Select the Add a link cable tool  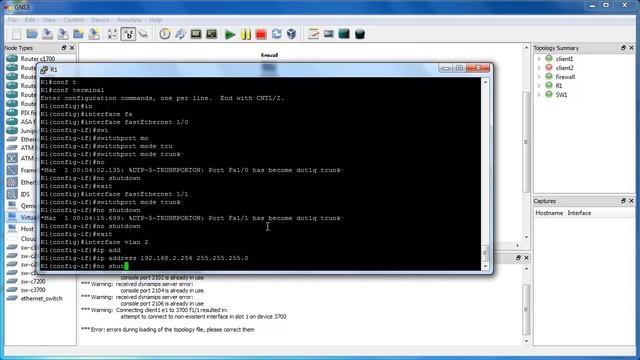tap(144, 34)
